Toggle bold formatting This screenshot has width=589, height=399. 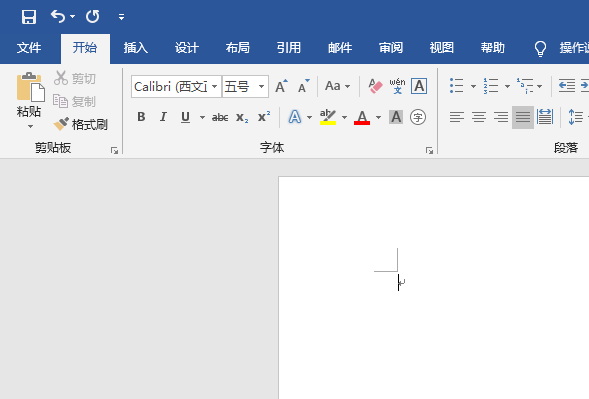[x=141, y=117]
